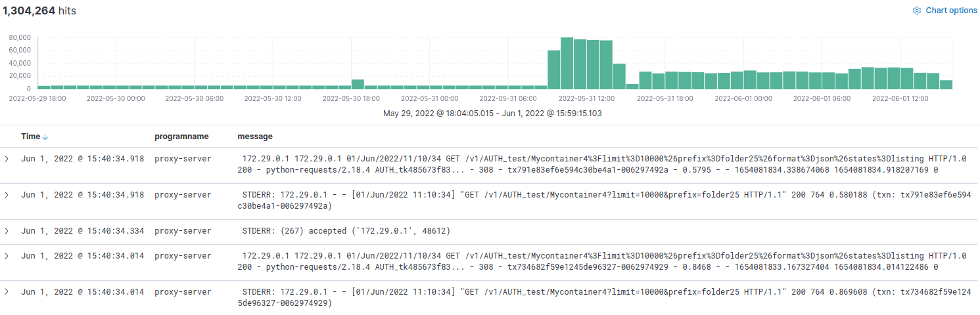Select the programname column header
The image size is (980, 315).
tap(181, 136)
